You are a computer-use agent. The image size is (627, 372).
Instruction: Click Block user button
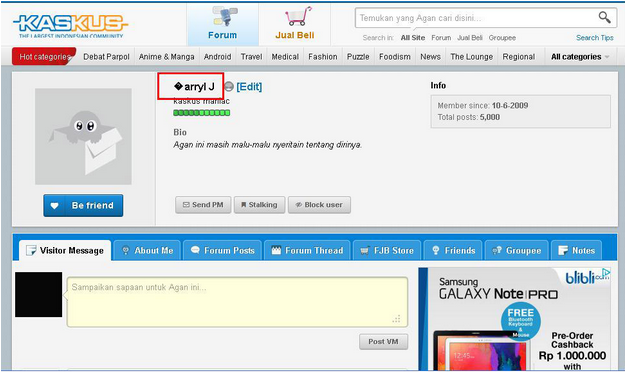click(319, 205)
